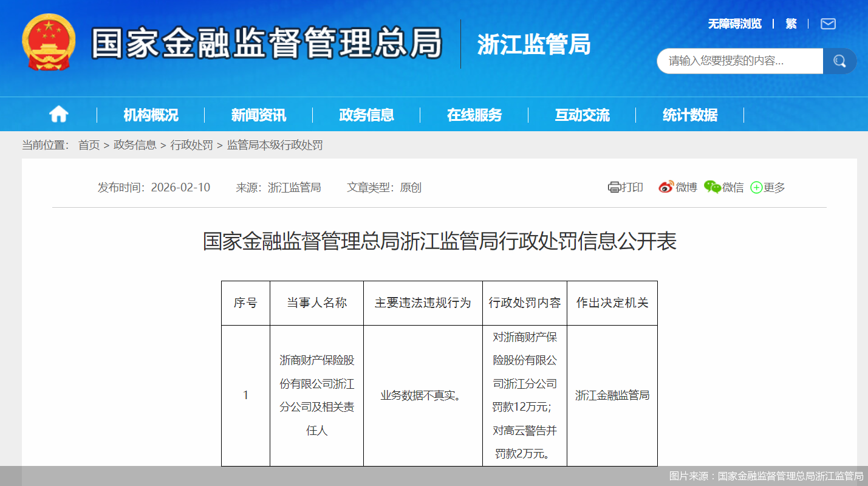This screenshot has width=868, height=486.
Task: Open the 新闻资讯 menu
Action: point(258,114)
